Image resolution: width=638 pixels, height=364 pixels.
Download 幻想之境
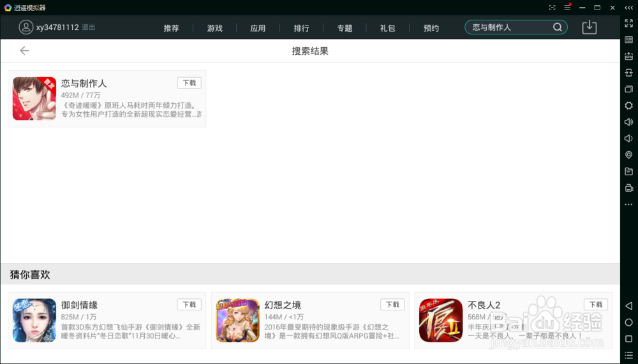392,305
